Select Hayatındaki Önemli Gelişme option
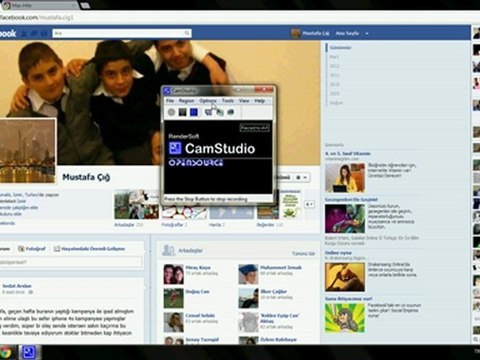 click(89, 249)
